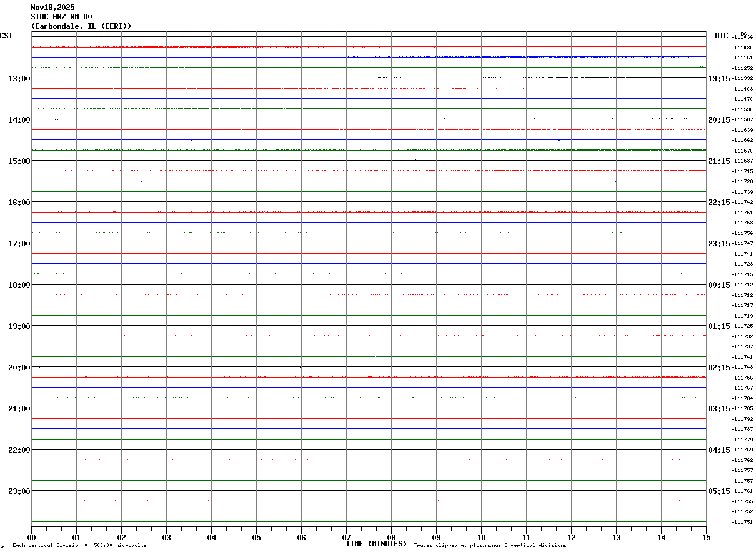Click minute 08 on the time axis

pyautogui.click(x=391, y=537)
